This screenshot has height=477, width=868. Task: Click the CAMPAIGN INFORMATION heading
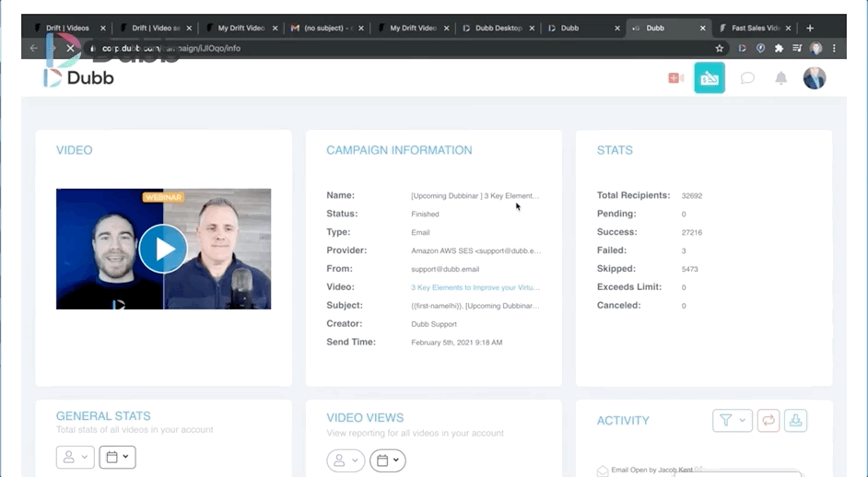[399, 150]
